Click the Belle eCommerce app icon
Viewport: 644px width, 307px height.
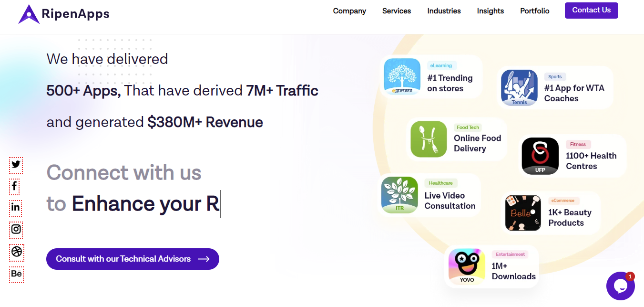click(523, 213)
